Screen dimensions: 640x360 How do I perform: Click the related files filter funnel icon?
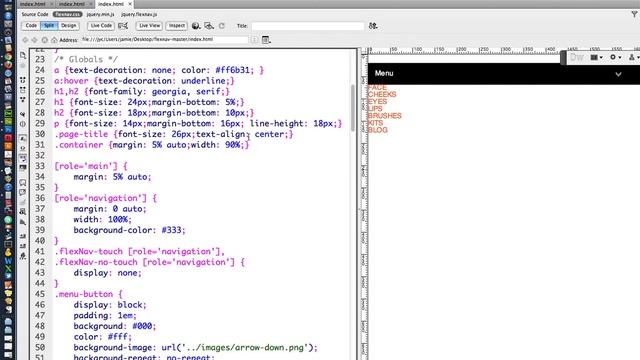click(x=634, y=14)
